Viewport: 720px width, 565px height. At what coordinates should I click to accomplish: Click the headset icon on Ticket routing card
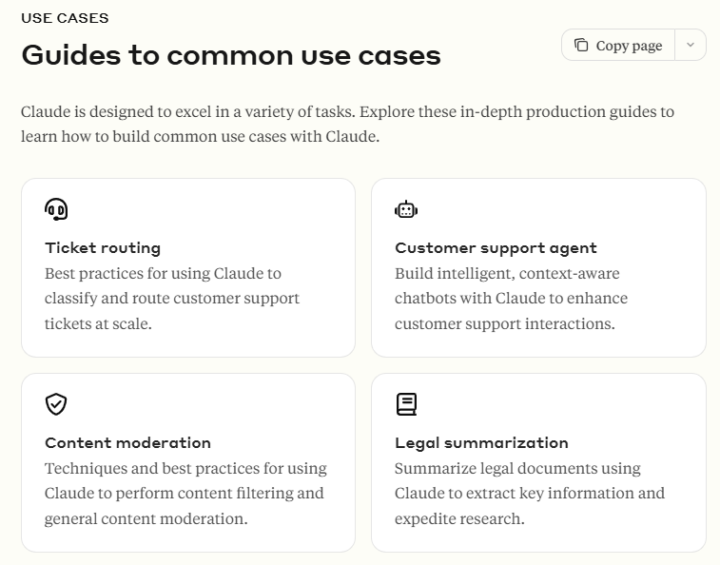coord(56,209)
